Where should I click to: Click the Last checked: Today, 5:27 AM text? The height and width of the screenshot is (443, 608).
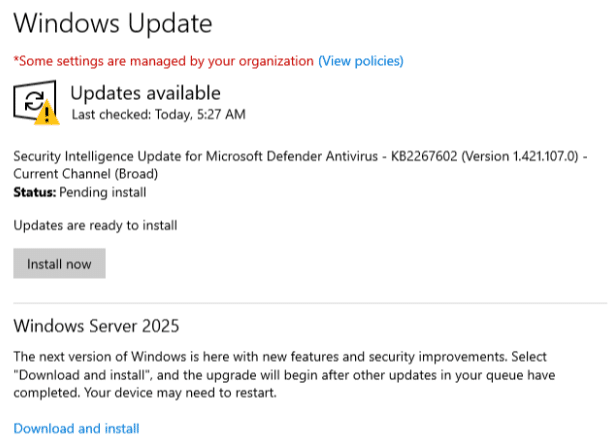pyautogui.click(x=159, y=114)
